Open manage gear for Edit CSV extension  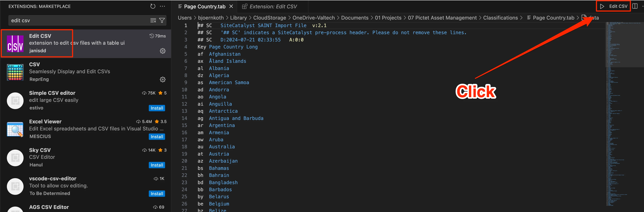(163, 51)
